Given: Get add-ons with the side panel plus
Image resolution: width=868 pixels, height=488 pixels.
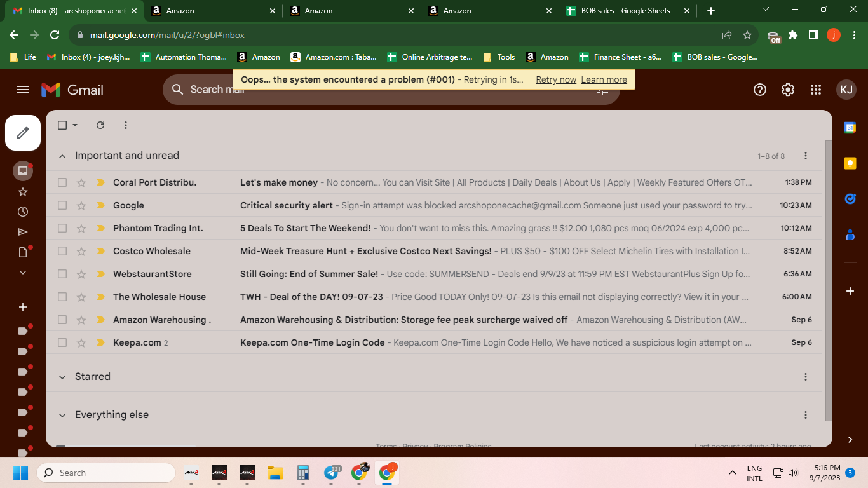Looking at the screenshot, I should point(850,291).
